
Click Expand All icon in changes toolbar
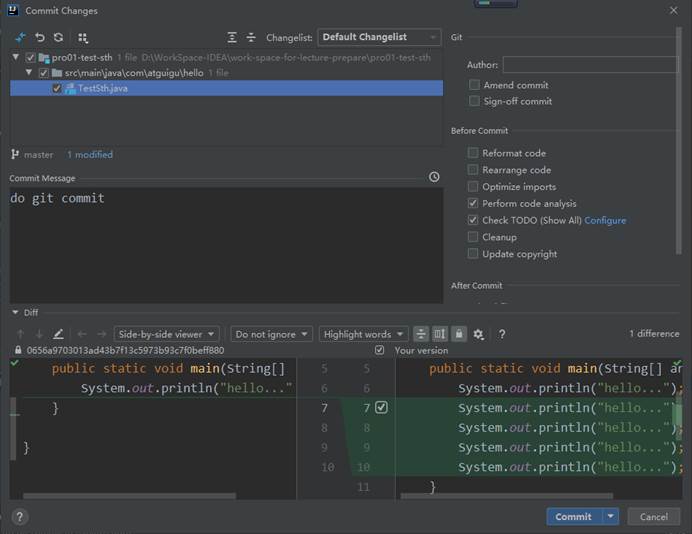[232, 37]
